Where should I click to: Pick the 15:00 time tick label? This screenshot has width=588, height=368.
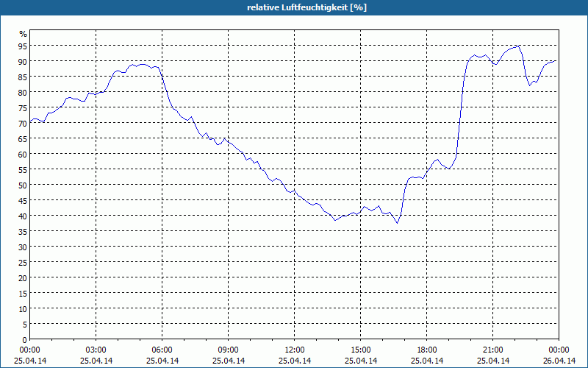[x=361, y=350]
